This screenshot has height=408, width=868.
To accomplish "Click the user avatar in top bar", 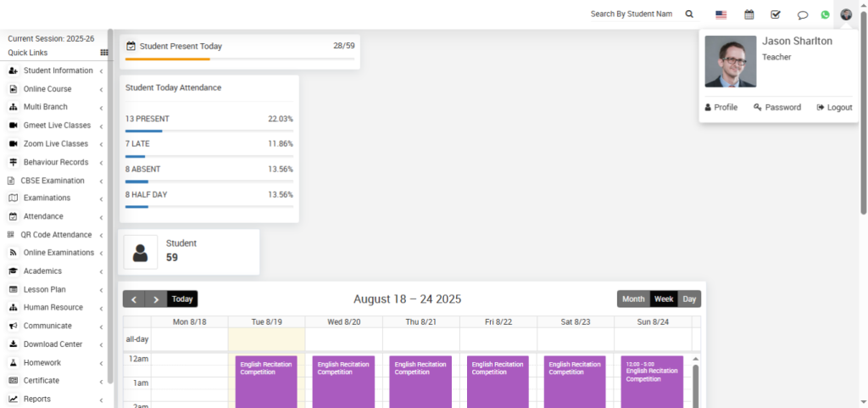I will pyautogui.click(x=846, y=14).
